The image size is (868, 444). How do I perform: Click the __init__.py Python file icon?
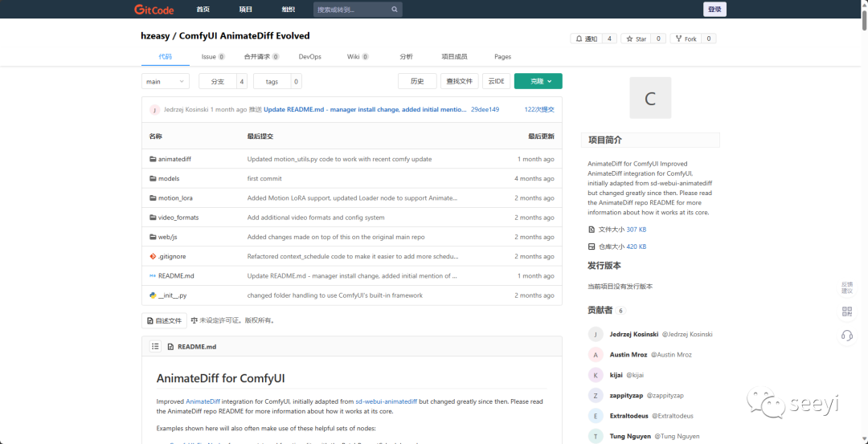coord(153,295)
